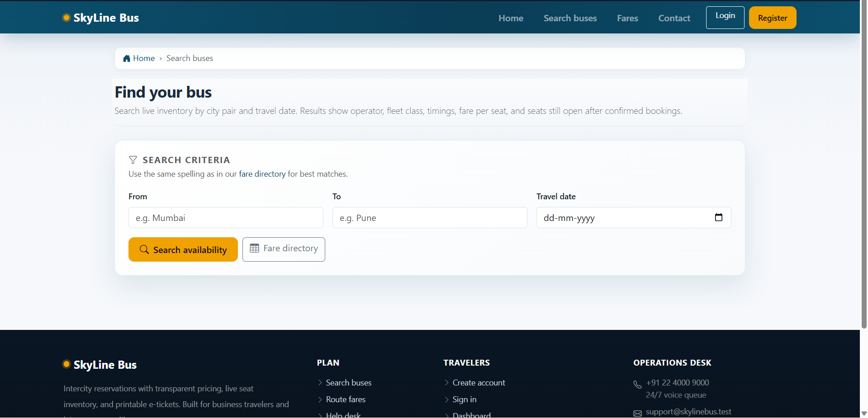Viewport: 868px width, 418px height.
Task: Click the orange dot icon beside header logo
Action: pyautogui.click(x=66, y=18)
